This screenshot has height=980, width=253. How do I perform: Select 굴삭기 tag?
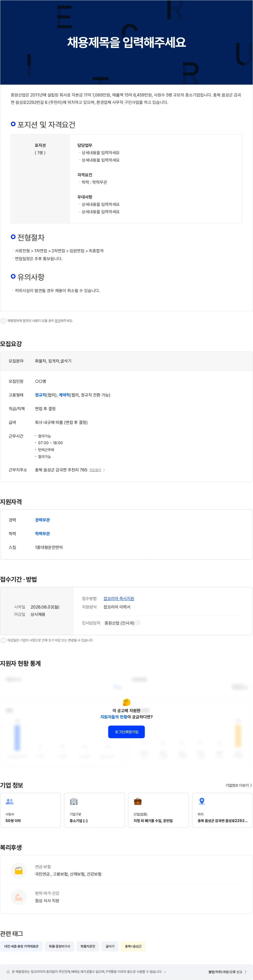pos(110,946)
